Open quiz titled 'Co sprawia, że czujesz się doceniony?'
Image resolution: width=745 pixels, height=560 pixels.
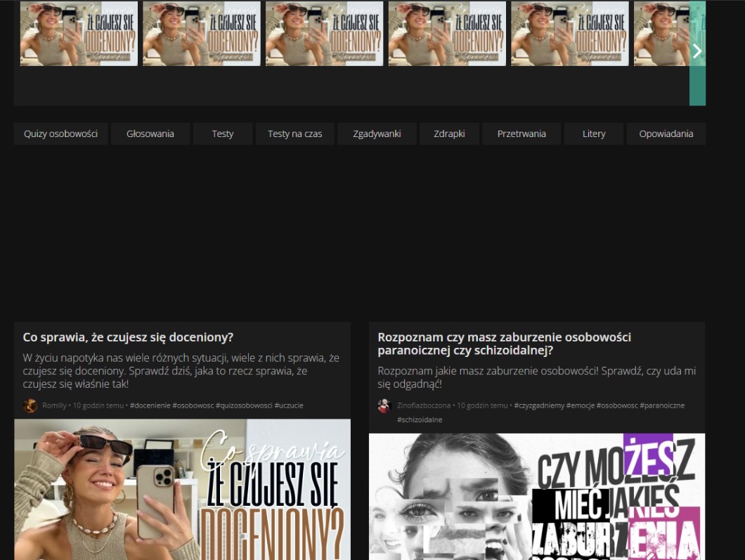pos(128,337)
